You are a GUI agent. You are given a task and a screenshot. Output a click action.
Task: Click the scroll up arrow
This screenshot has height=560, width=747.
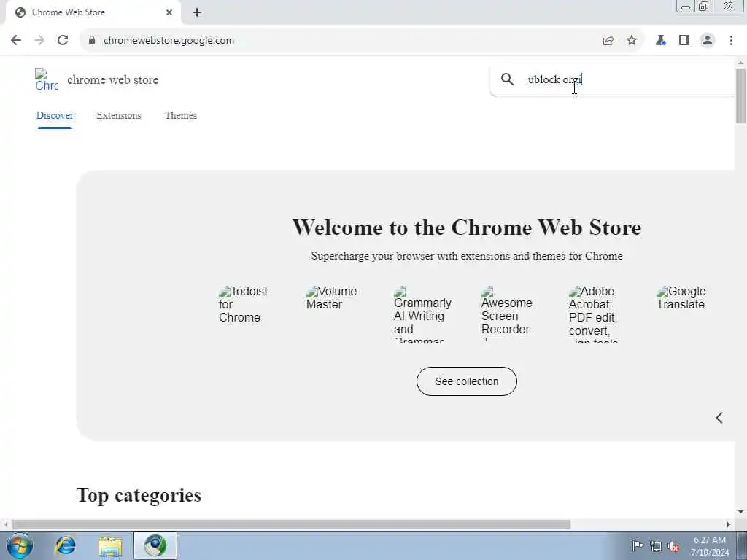coord(741,63)
